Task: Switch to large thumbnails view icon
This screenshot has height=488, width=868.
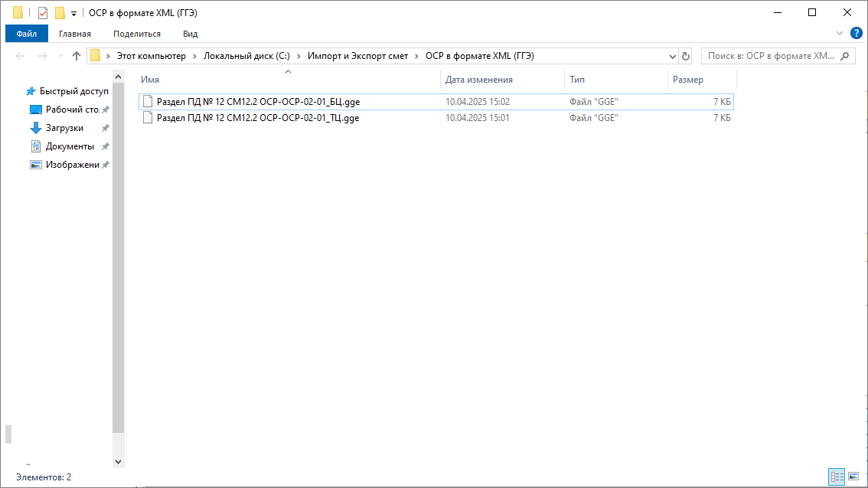Action: [853, 477]
